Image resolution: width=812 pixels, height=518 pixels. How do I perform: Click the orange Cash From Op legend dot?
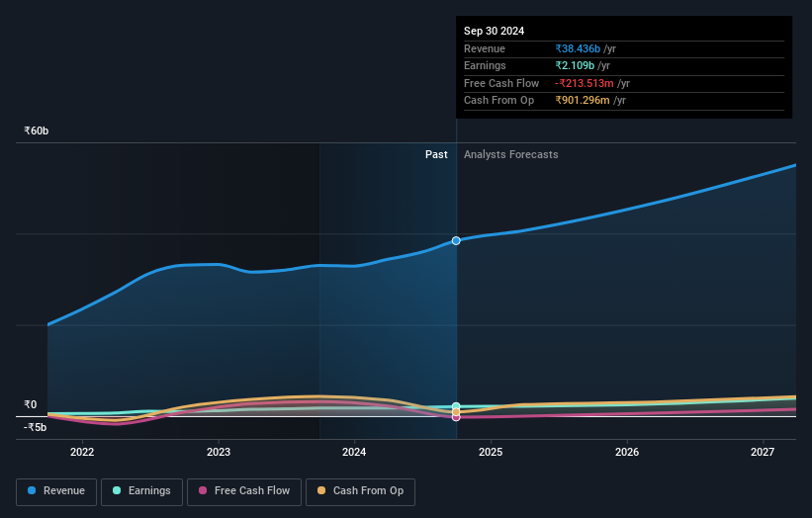point(321,490)
